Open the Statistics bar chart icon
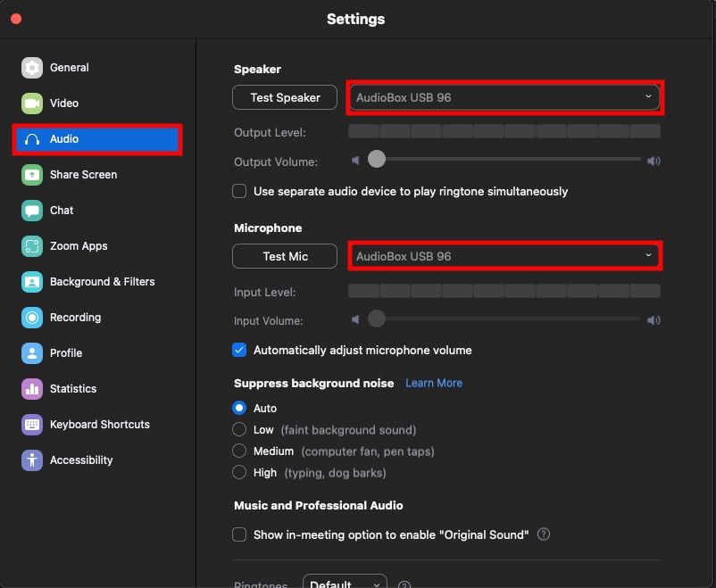Screen dimensions: 716x588 click(x=32, y=389)
